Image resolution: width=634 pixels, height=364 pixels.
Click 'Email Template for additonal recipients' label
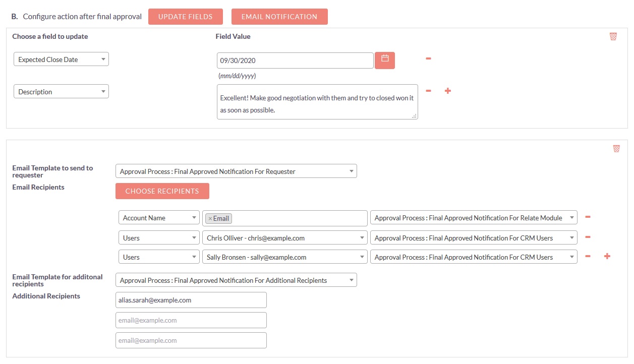point(57,280)
